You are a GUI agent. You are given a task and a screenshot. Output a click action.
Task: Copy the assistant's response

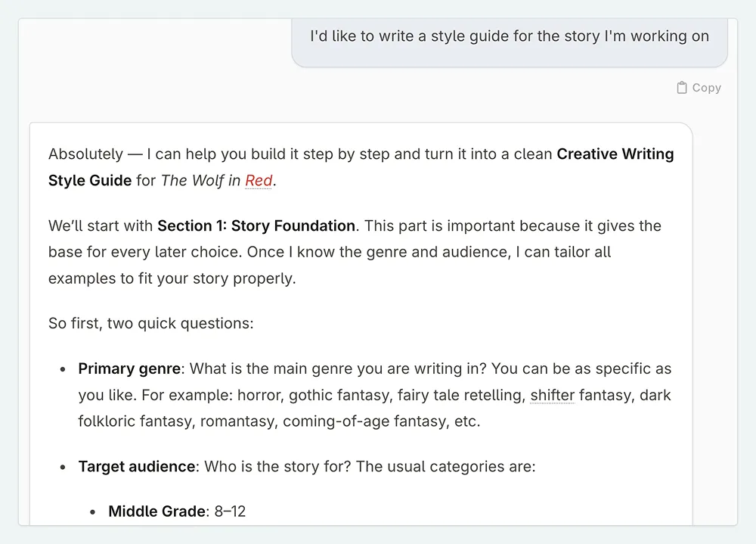click(699, 87)
